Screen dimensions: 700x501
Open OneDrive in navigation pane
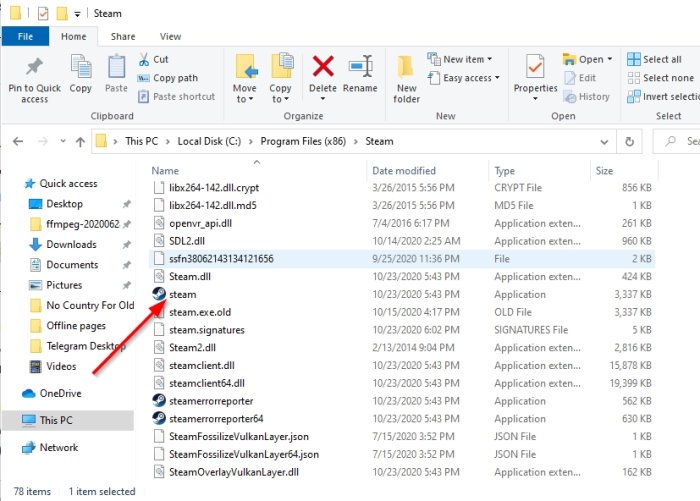(52, 393)
